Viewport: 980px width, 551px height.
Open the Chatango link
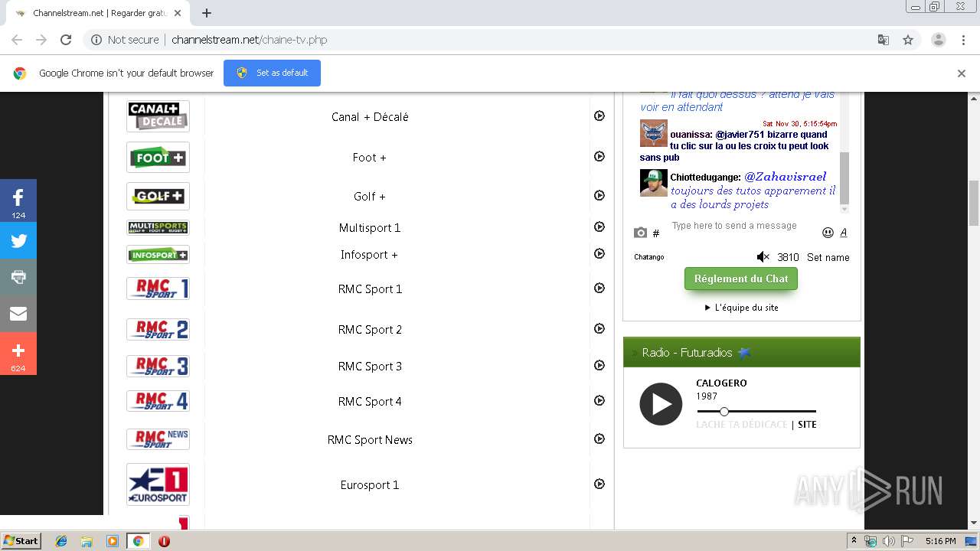tap(649, 257)
